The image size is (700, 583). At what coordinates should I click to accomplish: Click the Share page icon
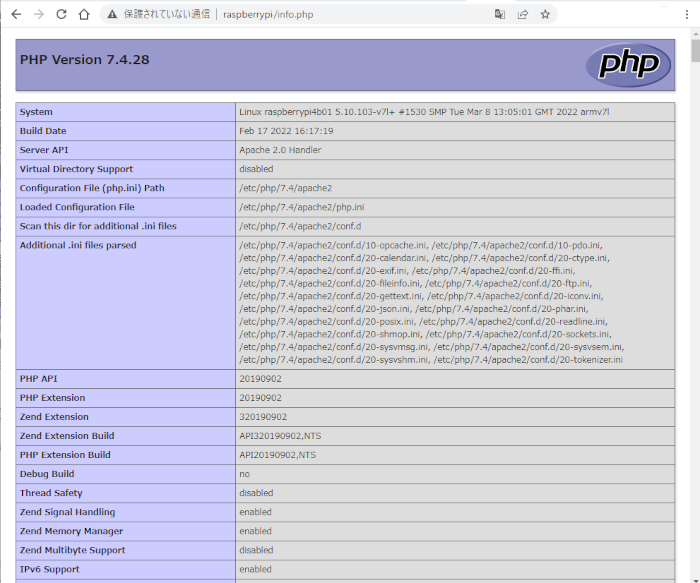pyautogui.click(x=522, y=15)
